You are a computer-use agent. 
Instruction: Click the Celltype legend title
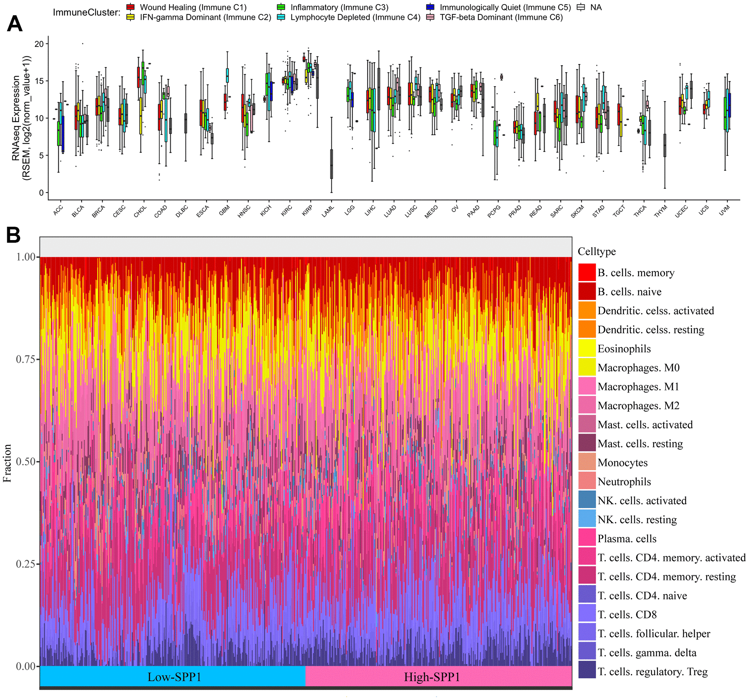coord(597,251)
